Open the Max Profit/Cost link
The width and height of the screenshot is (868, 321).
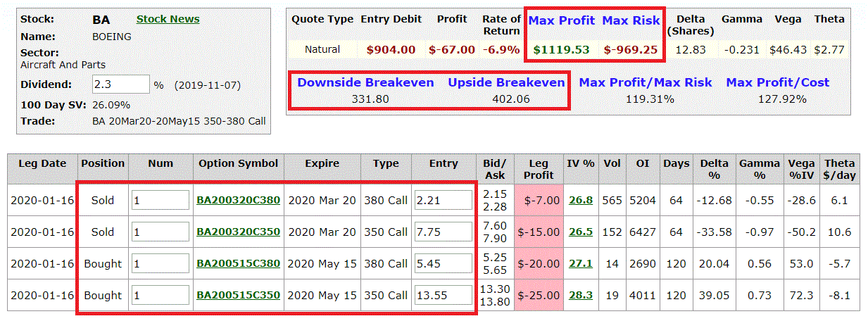click(x=777, y=82)
